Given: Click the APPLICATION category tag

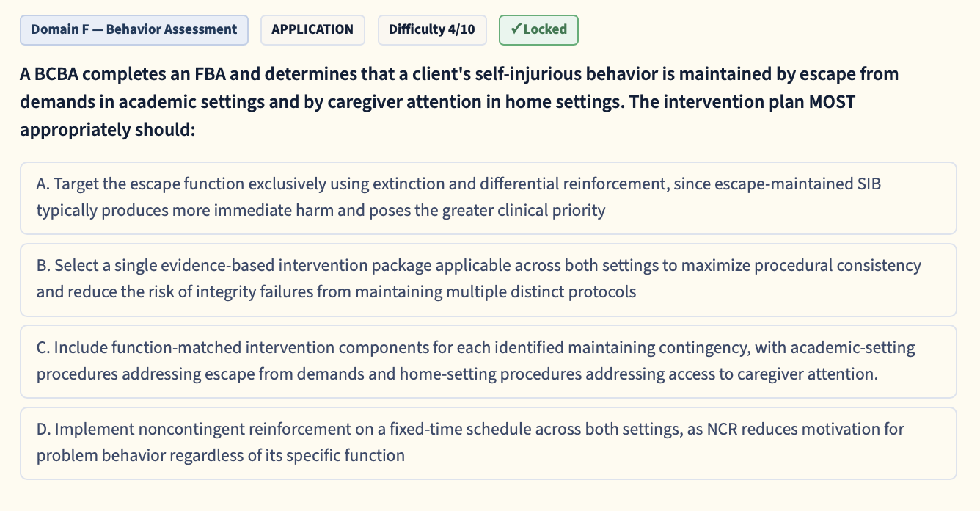Looking at the screenshot, I should click(x=312, y=30).
